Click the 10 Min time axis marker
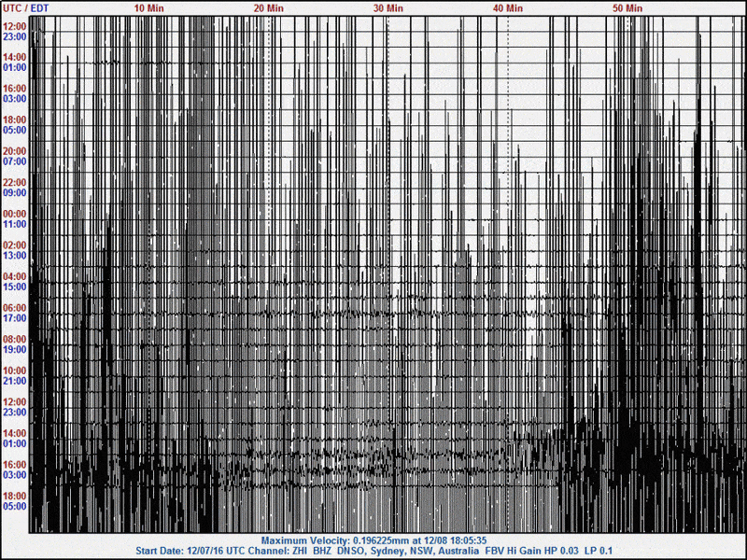The width and height of the screenshot is (747, 560). click(148, 7)
